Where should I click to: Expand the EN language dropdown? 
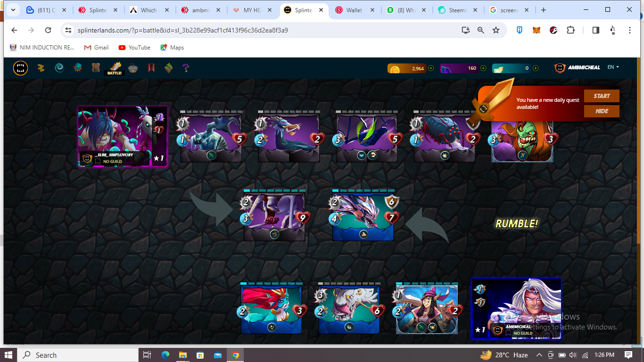pyautogui.click(x=613, y=67)
